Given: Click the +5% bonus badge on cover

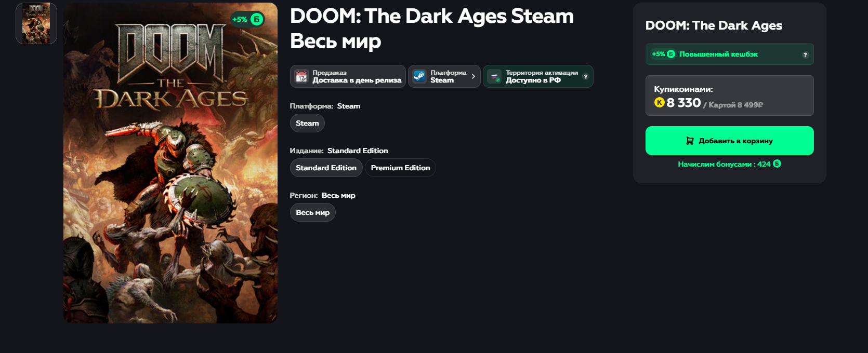Looking at the screenshot, I should [x=248, y=19].
